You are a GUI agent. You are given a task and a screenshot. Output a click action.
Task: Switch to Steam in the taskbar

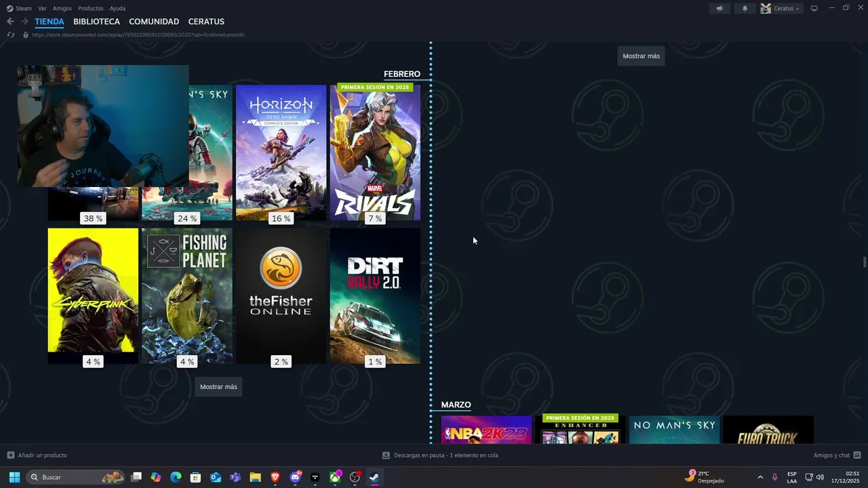374,477
